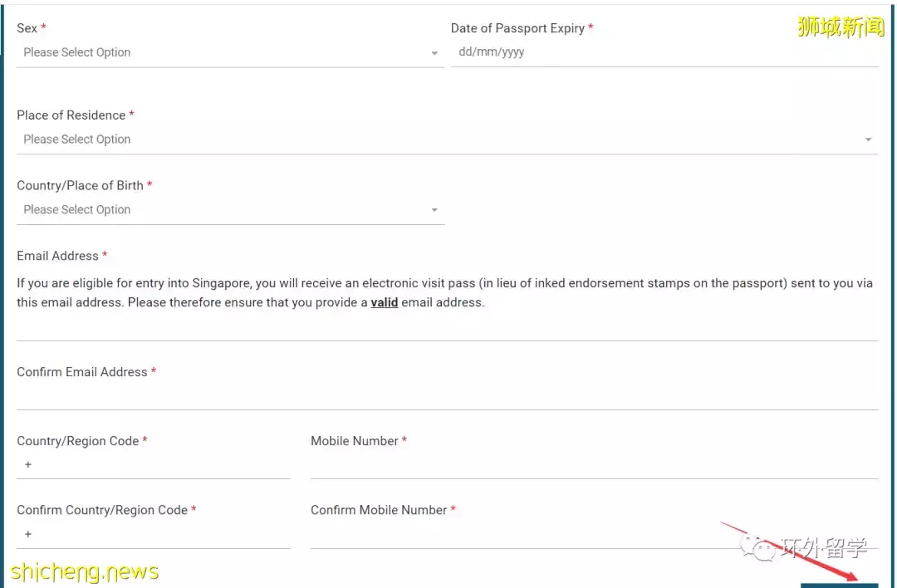The image size is (897, 588).
Task: Click the caret arrow for Country/Place of Birth
Action: [434, 210]
